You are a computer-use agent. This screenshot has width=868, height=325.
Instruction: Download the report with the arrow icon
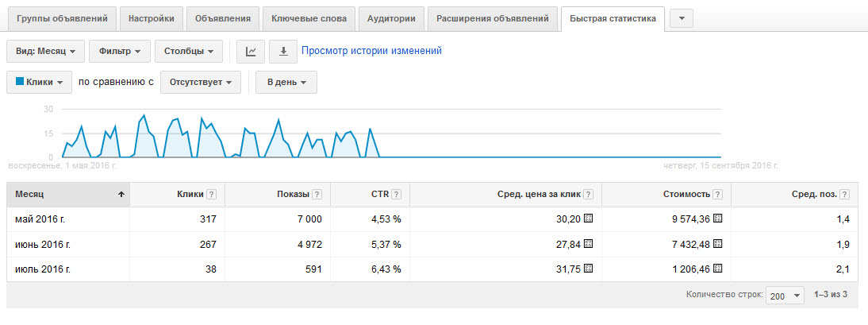(283, 51)
